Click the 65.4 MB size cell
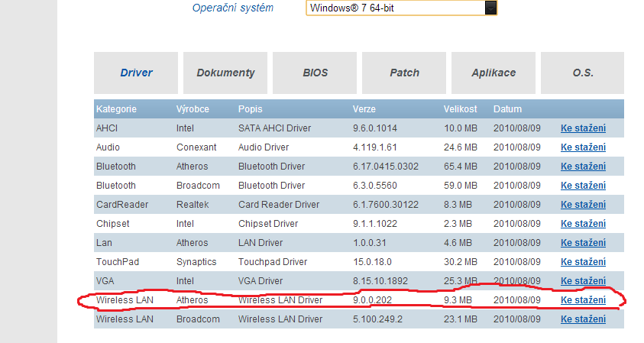 pyautogui.click(x=461, y=167)
